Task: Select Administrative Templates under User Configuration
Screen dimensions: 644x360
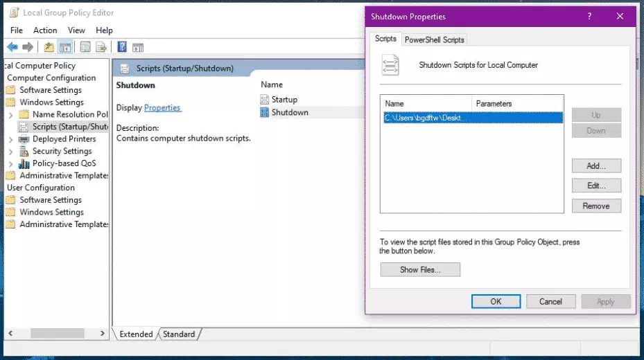Action: tap(64, 224)
